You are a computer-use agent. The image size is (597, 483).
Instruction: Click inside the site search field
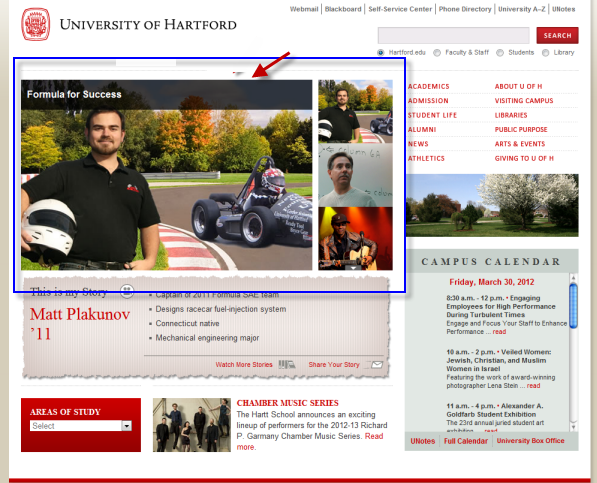[453, 35]
